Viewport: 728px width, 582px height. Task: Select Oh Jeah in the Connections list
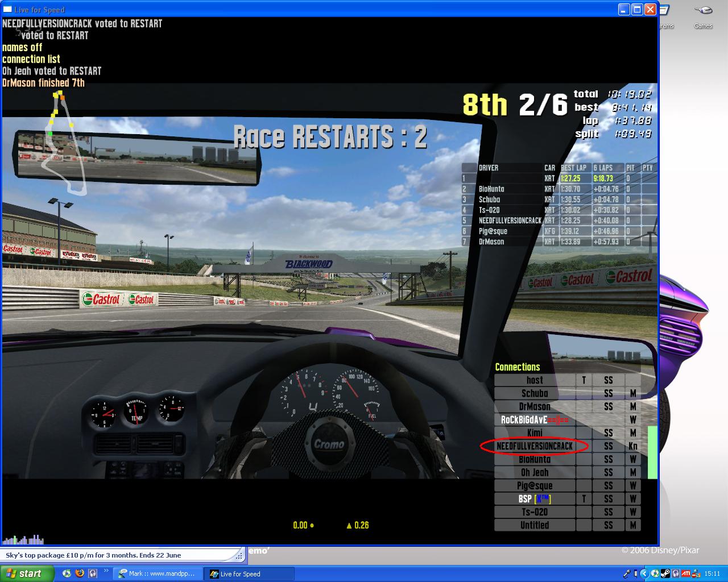[x=535, y=472]
